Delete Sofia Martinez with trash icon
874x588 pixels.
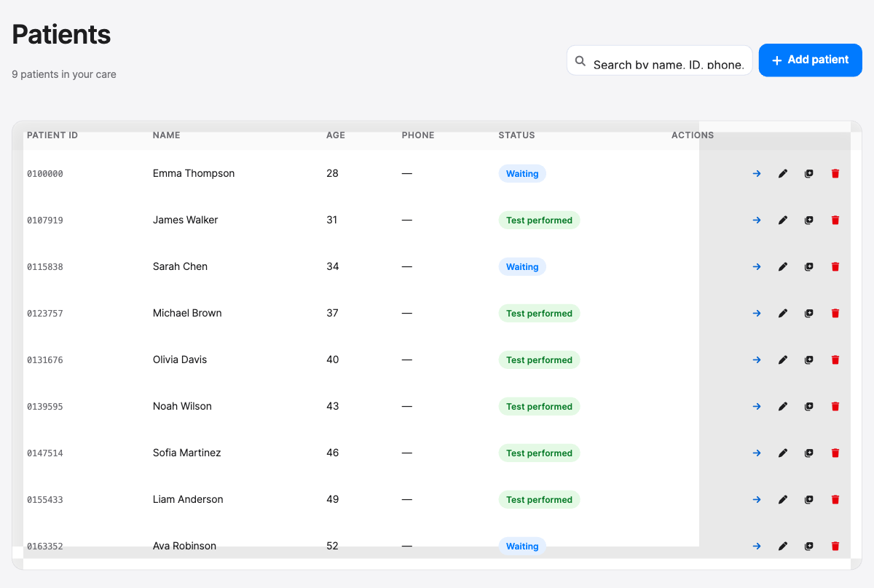tap(835, 453)
